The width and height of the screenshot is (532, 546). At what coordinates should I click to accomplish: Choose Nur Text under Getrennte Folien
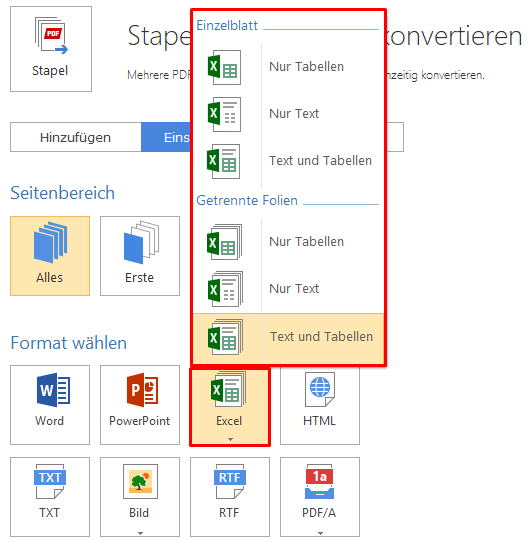(x=288, y=289)
